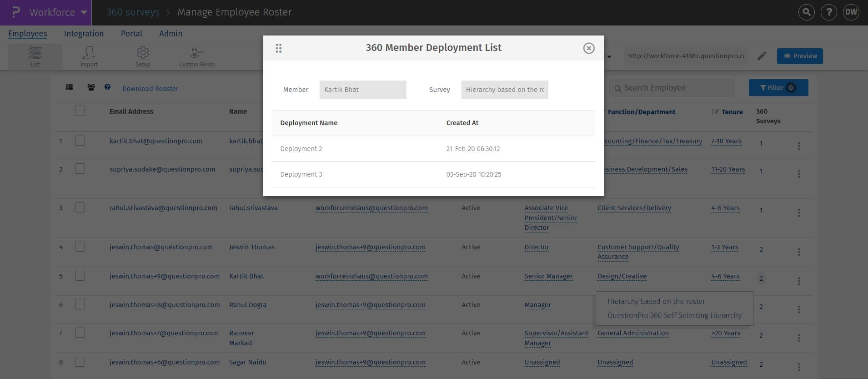The image size is (868, 379).
Task: Click the blue help icon above table
Action: click(107, 87)
